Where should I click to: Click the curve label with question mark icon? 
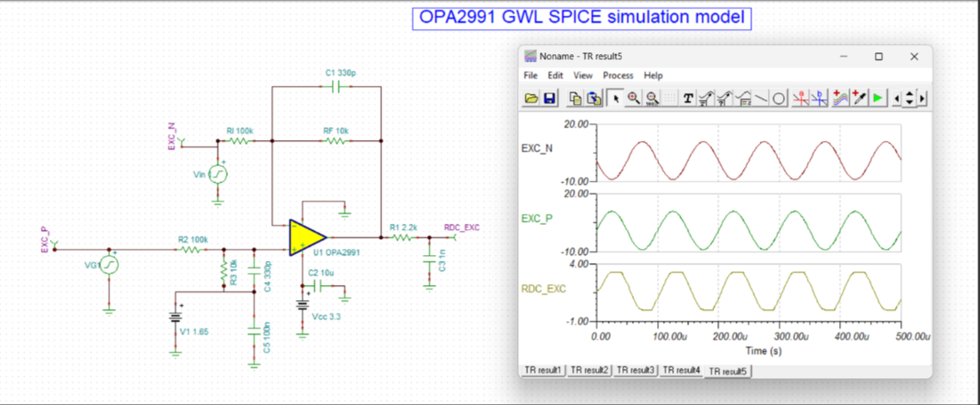[x=725, y=98]
